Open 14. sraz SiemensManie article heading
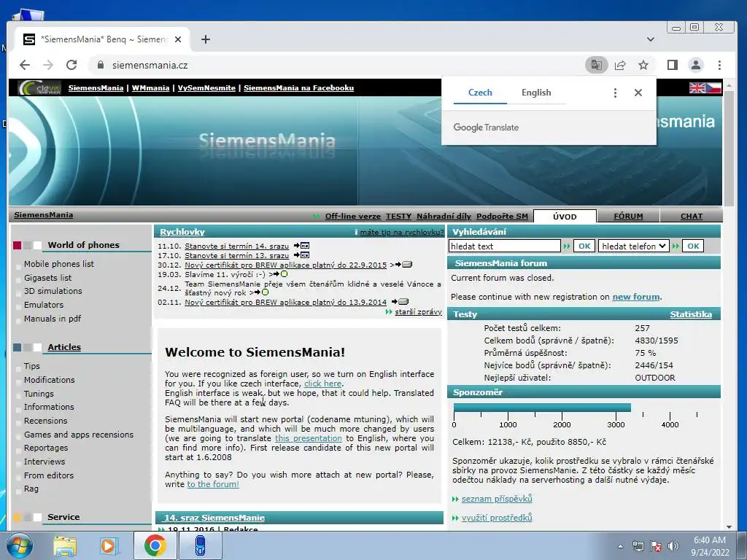Screen dimensions: 747x560 pos(214,518)
